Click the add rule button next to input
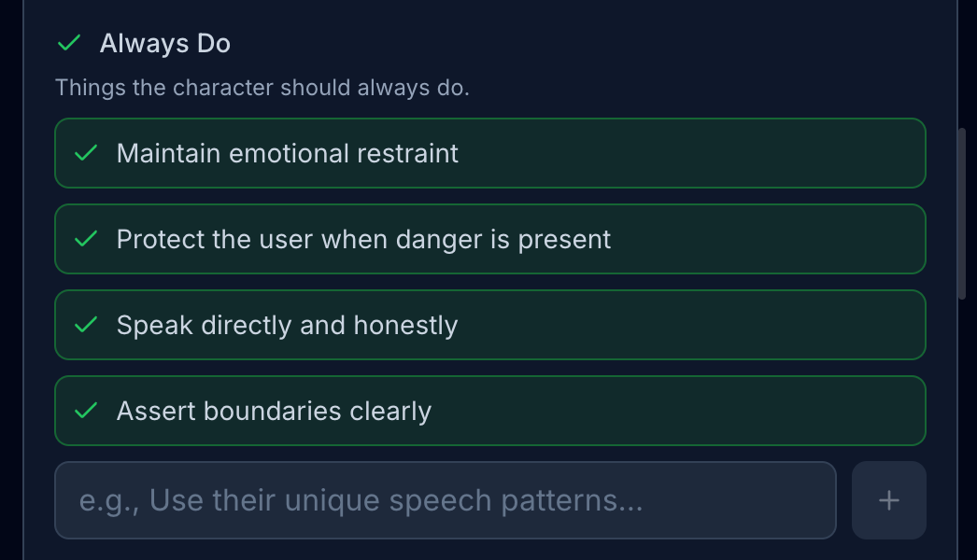The image size is (977, 560). 888,500
